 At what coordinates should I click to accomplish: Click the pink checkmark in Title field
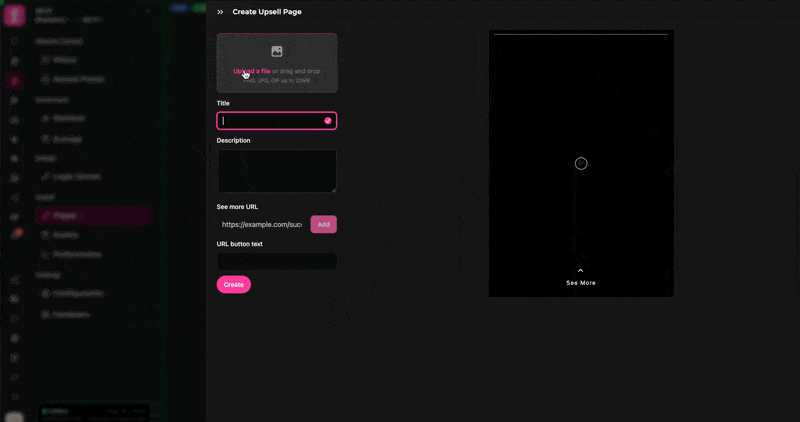[328, 121]
